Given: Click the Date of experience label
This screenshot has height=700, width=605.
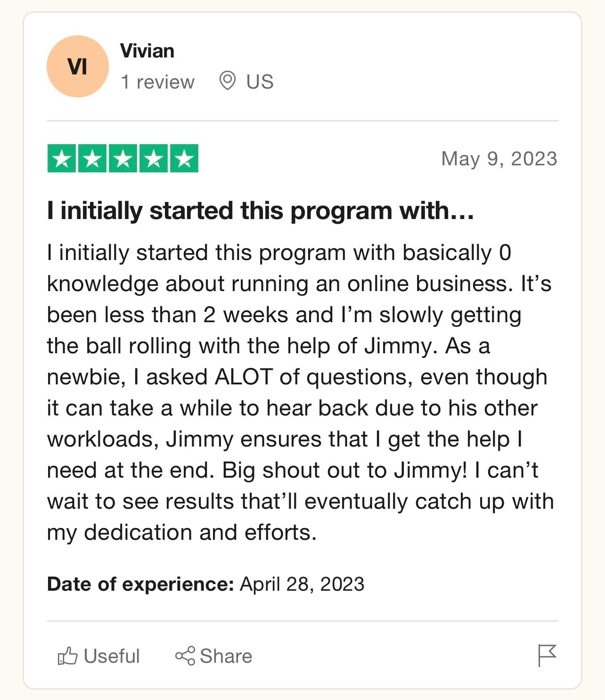Looking at the screenshot, I should [x=140, y=584].
